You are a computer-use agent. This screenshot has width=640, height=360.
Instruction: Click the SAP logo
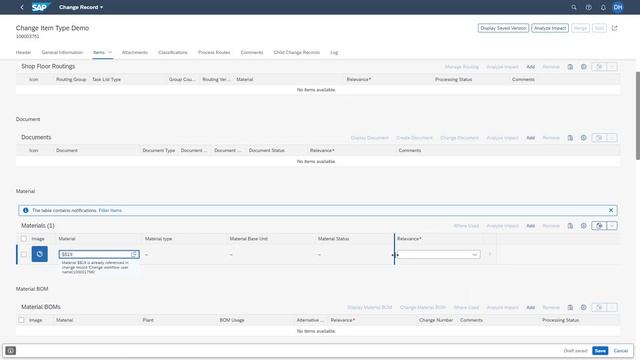click(x=40, y=7)
